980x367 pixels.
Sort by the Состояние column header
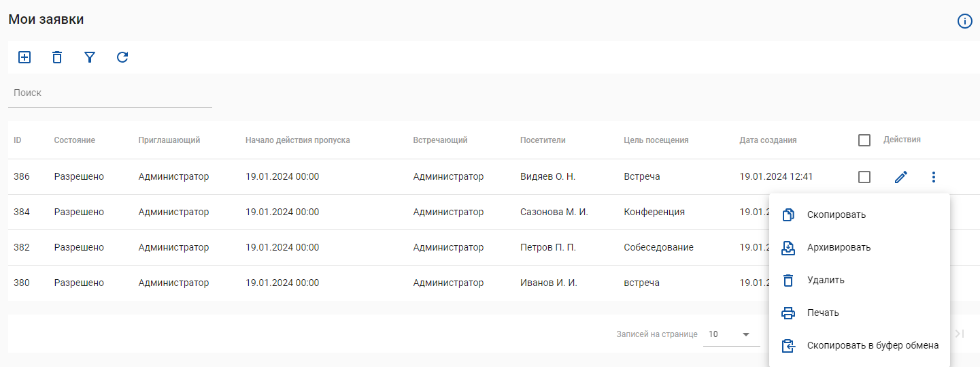click(x=75, y=140)
